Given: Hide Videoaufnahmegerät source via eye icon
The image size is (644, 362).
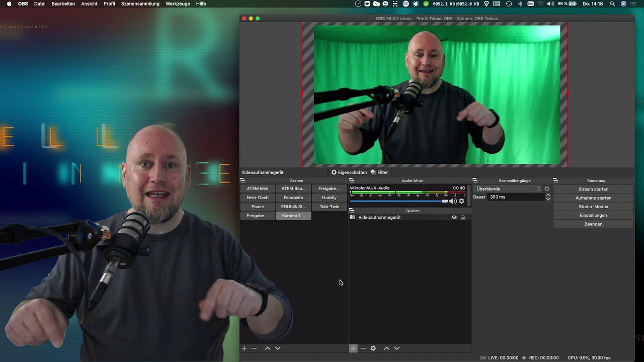Looking at the screenshot, I should [454, 217].
